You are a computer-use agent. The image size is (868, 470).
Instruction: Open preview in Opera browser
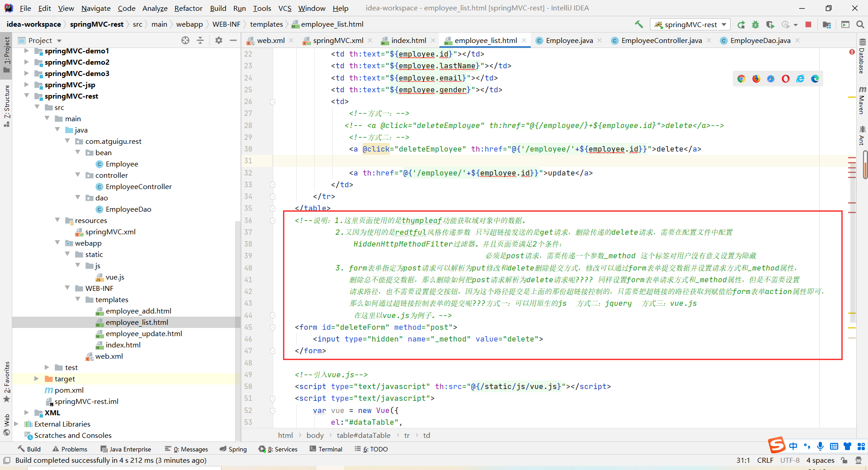(x=786, y=79)
